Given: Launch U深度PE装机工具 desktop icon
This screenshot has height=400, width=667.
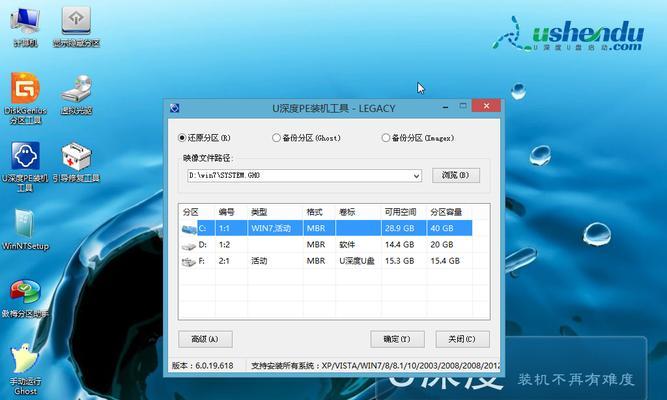Looking at the screenshot, I should point(26,167).
